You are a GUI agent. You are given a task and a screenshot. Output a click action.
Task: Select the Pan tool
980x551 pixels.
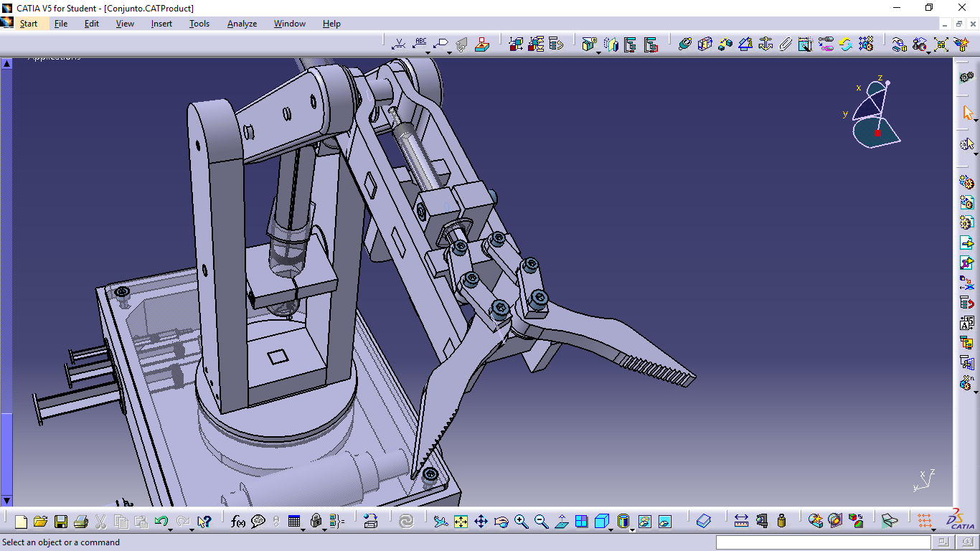click(x=481, y=522)
